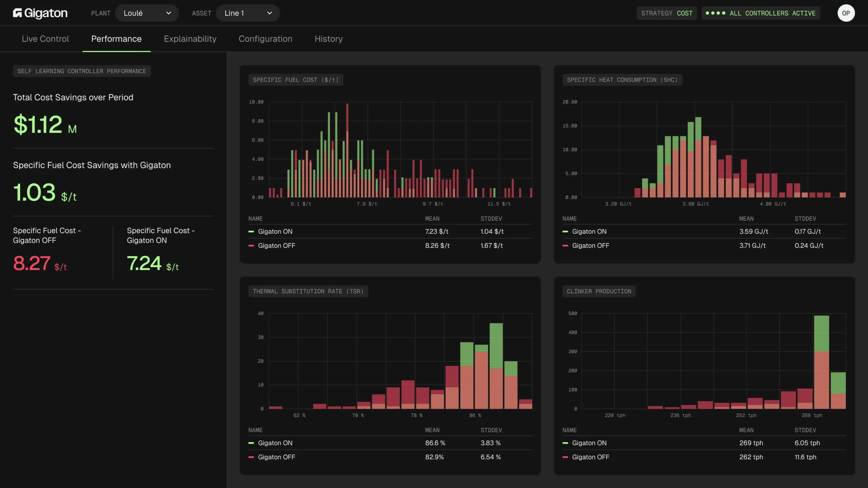Select Gigaton OFF legend in Specific Fuel Cost table
The width and height of the screenshot is (868, 488).
coord(272,246)
